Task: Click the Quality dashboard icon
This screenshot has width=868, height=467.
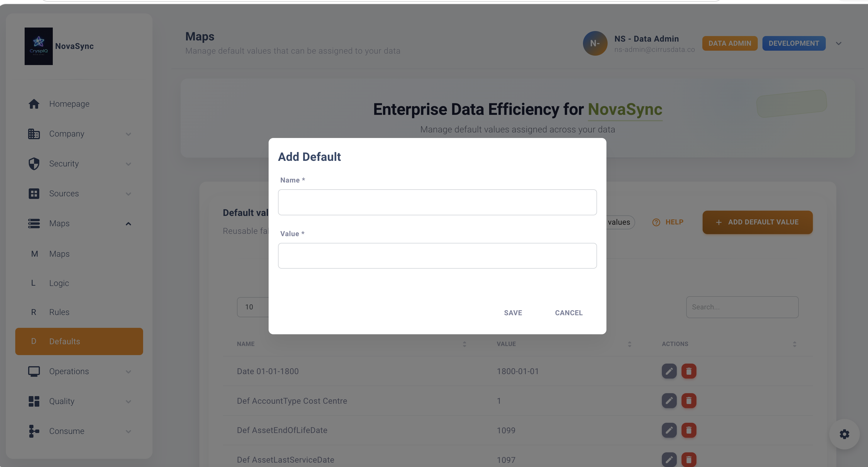Action: click(x=34, y=401)
